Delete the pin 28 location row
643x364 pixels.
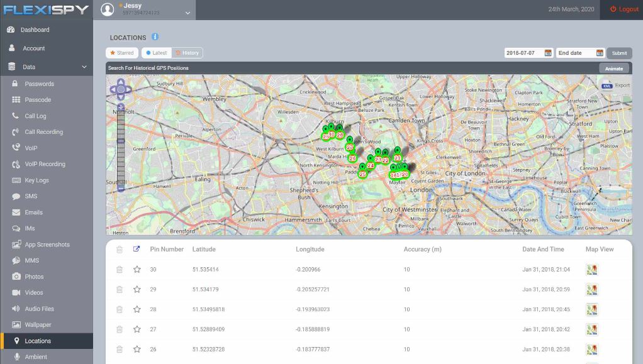click(120, 309)
